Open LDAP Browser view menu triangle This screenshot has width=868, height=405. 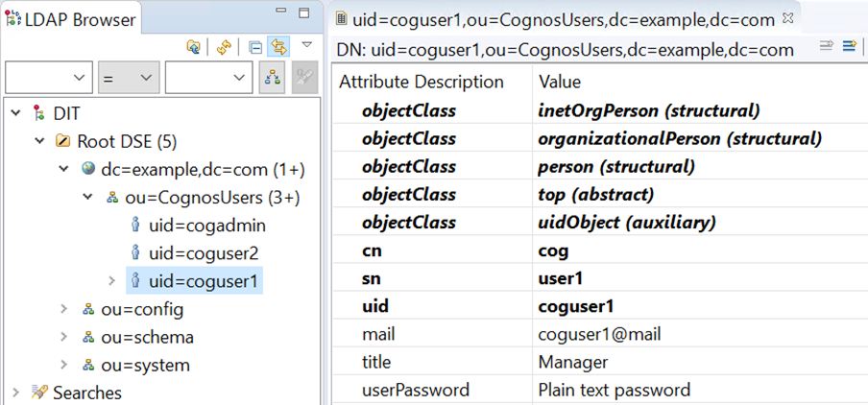pos(307,44)
